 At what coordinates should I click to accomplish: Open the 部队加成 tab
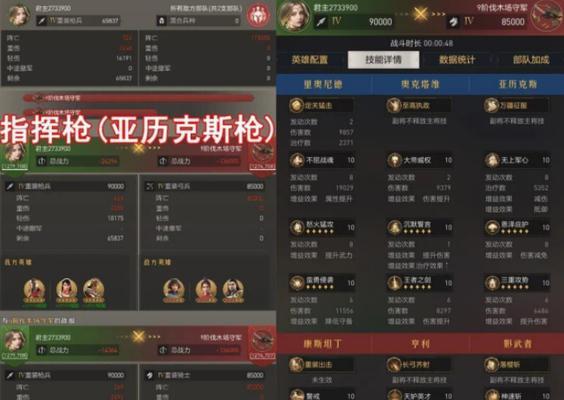point(531,59)
